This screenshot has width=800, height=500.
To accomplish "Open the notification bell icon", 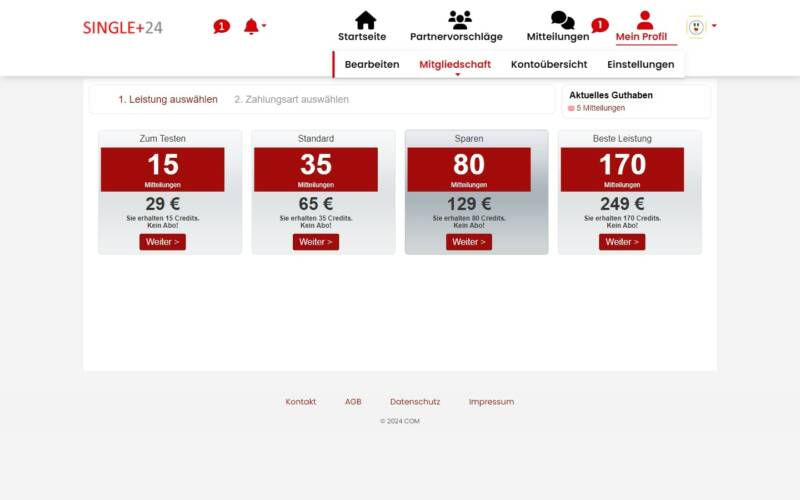I will (251, 27).
